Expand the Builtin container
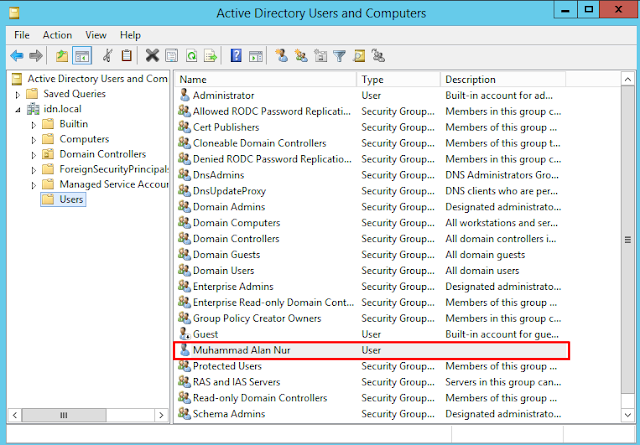Viewport: 640px width, 445px height. [33, 125]
